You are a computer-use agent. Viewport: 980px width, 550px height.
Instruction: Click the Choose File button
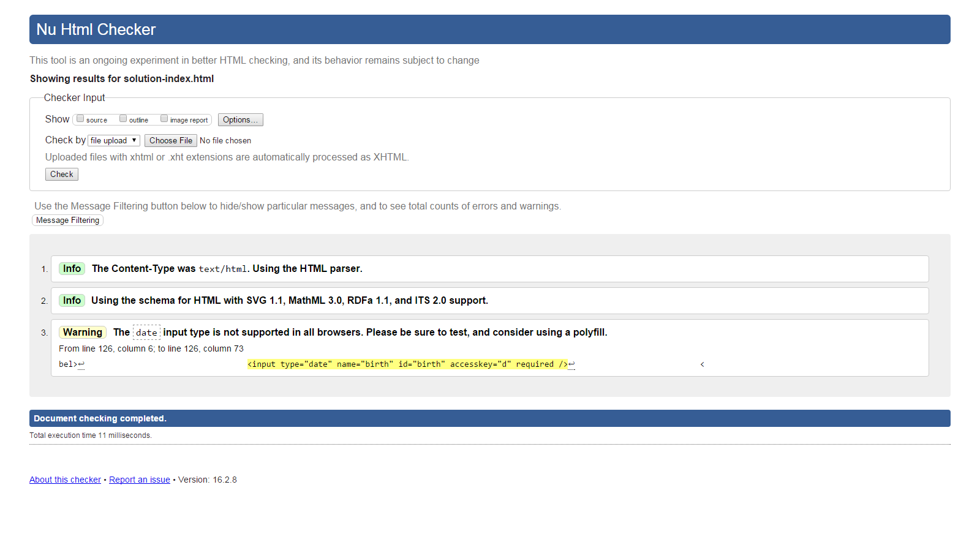tap(171, 140)
